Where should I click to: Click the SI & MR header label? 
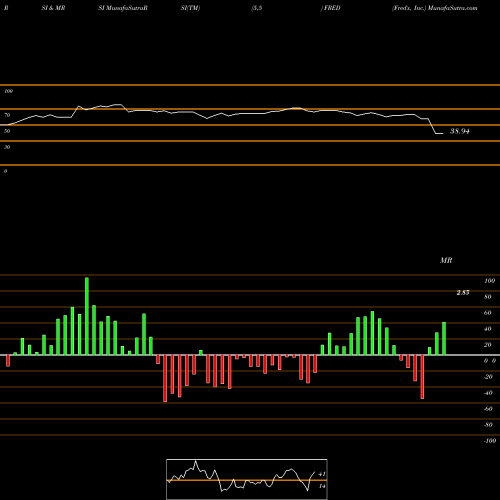pos(53,8)
